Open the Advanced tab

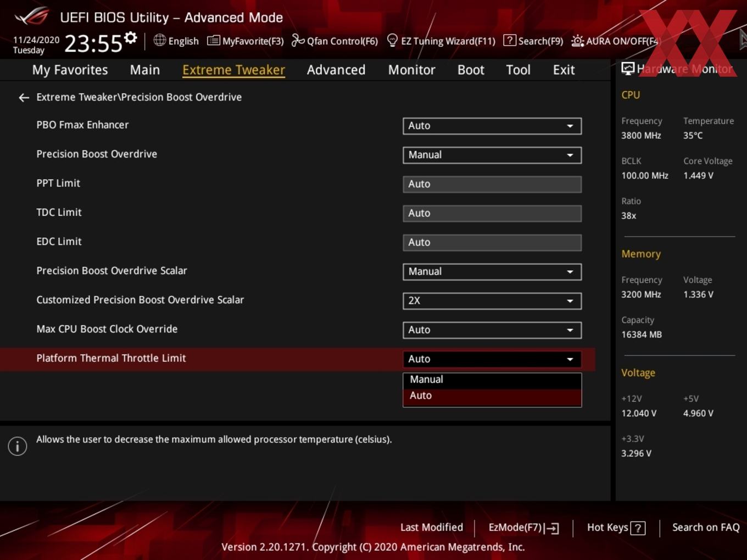336,70
